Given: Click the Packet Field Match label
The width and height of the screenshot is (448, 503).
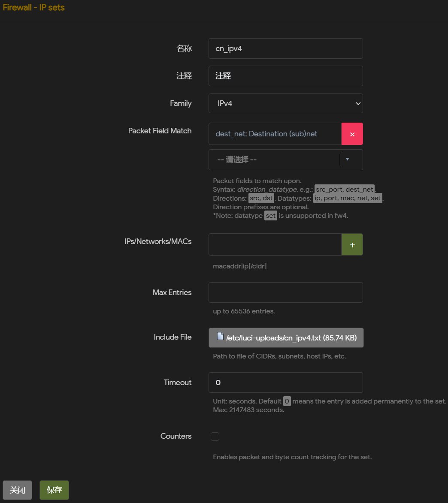Looking at the screenshot, I should coord(160,131).
